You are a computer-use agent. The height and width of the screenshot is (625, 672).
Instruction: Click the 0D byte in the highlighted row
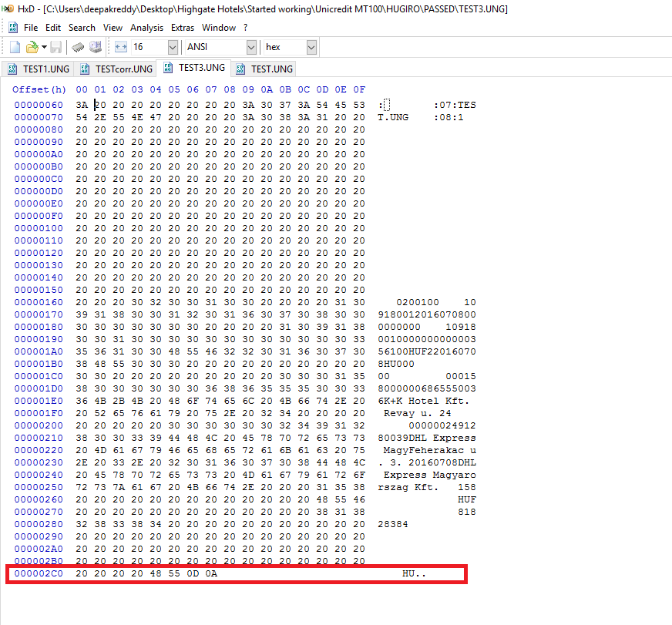pos(193,573)
